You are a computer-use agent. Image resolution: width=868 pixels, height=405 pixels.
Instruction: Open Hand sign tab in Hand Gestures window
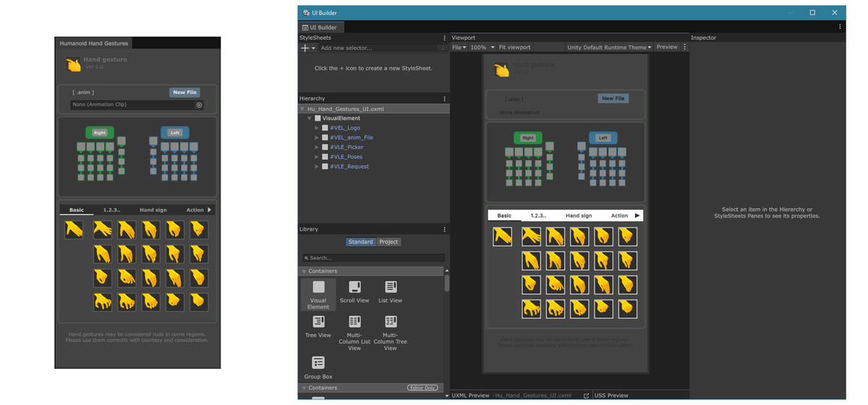(153, 210)
